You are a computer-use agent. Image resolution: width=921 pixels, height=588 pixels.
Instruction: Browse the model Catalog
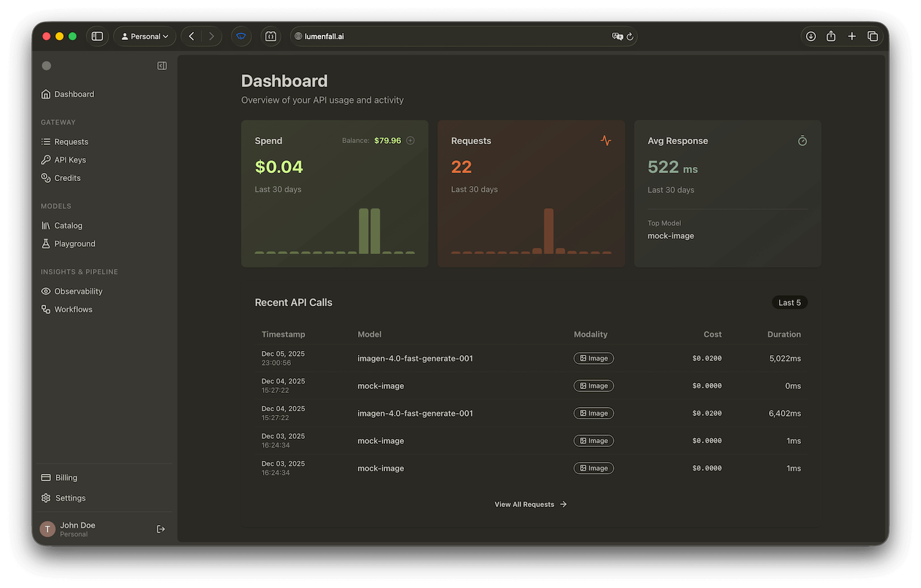click(x=68, y=225)
